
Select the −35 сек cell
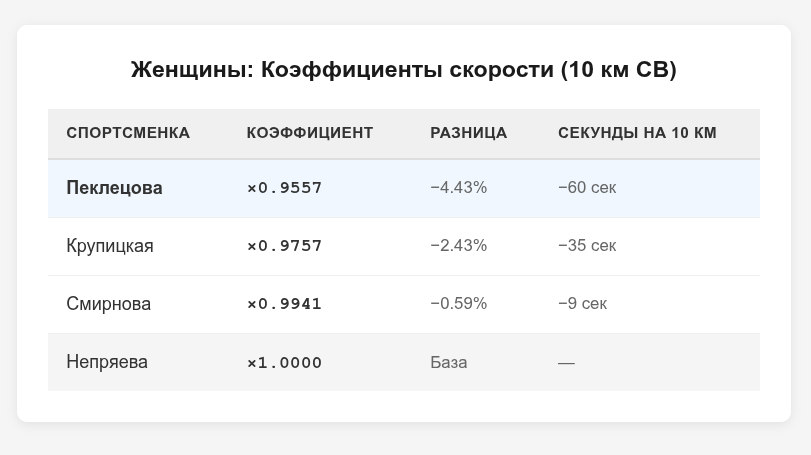(587, 246)
